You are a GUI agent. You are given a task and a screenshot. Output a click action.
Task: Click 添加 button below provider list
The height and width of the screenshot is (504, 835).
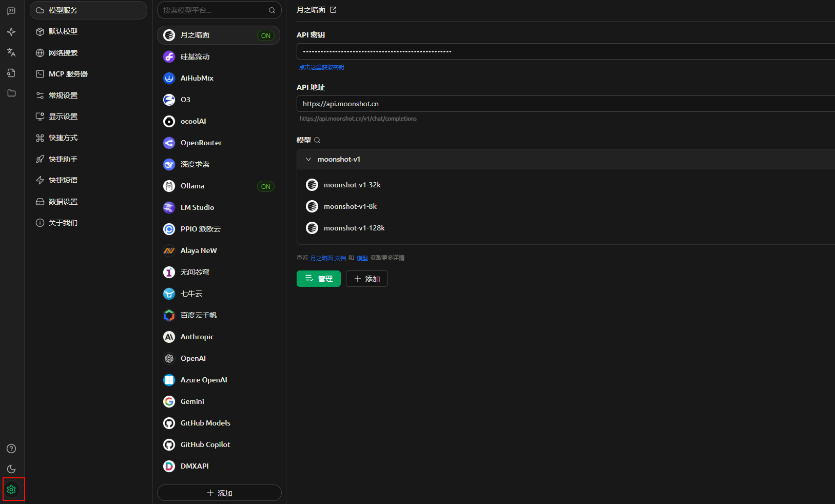(219, 493)
